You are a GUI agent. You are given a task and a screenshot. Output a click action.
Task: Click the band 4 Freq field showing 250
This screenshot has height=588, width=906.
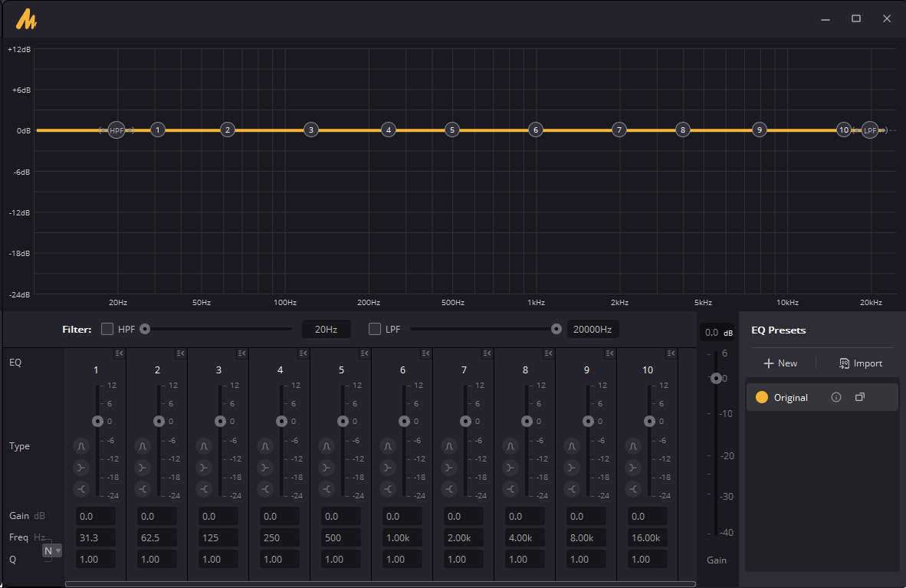point(280,537)
